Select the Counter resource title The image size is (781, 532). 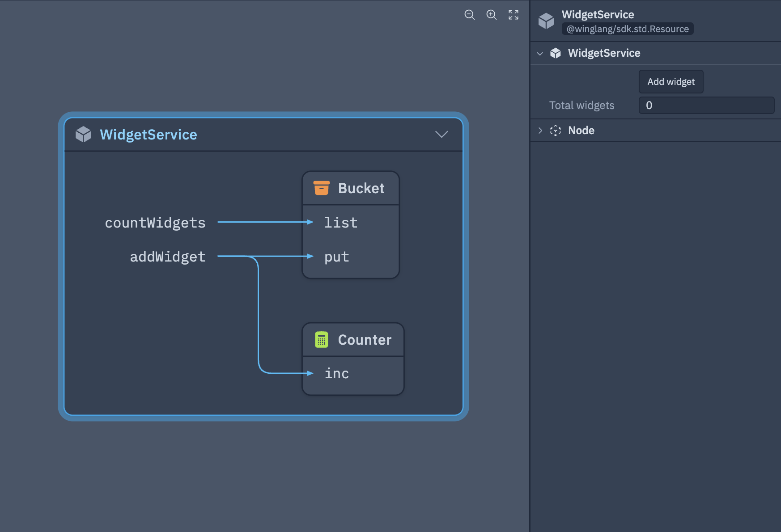point(364,340)
